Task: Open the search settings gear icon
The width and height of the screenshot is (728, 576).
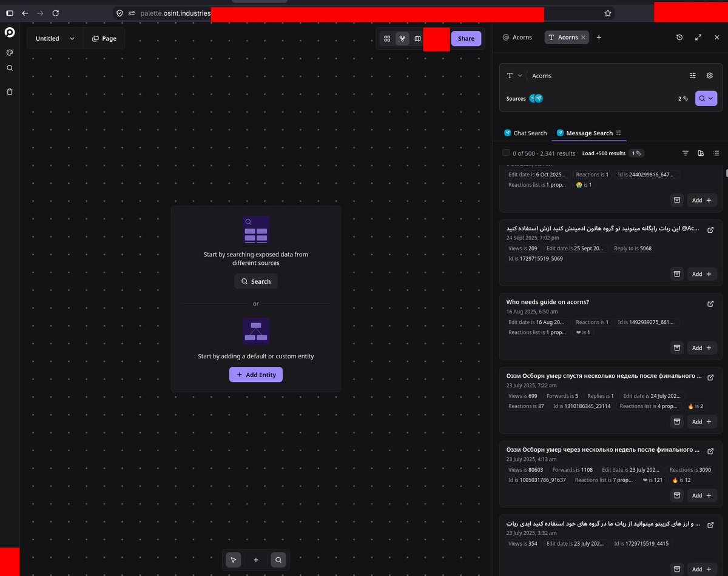Action: [x=710, y=76]
